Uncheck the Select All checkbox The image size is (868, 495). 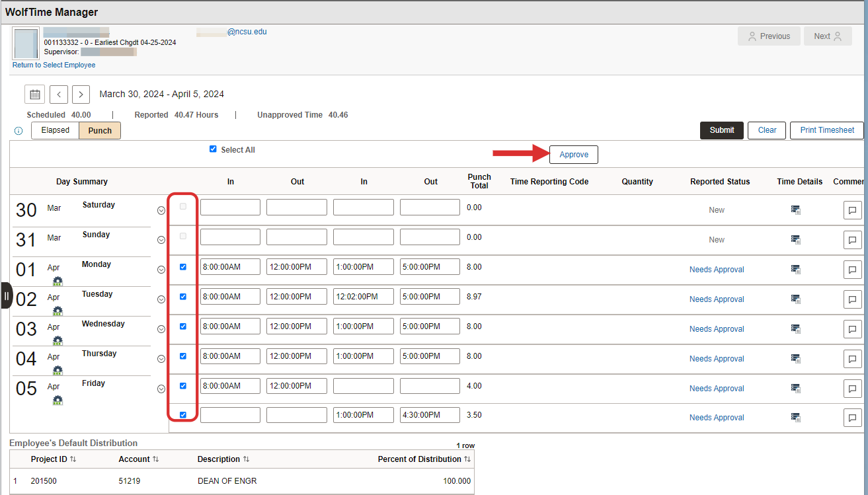[x=213, y=149]
